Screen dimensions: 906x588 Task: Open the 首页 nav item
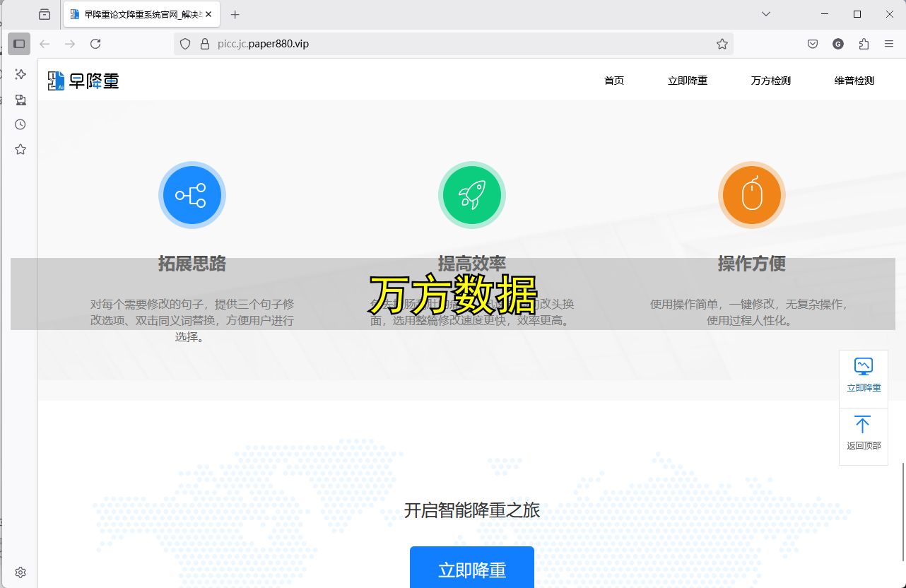pyautogui.click(x=614, y=81)
